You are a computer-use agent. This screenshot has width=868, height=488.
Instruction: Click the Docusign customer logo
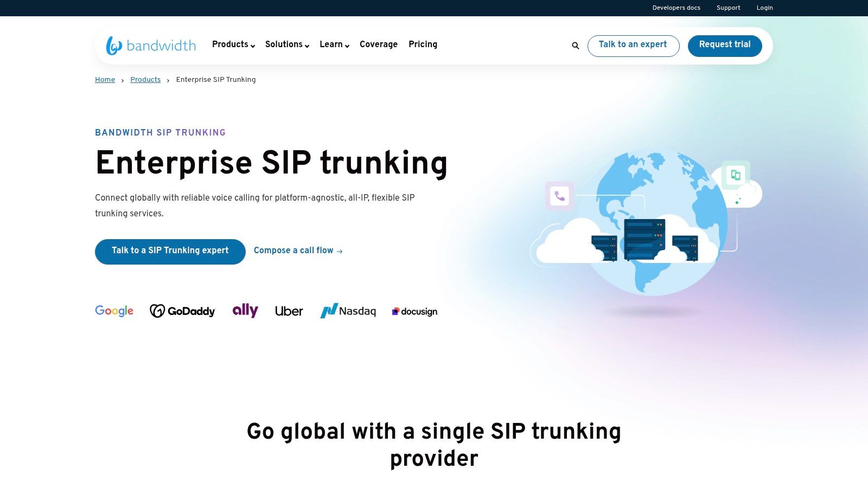(x=414, y=311)
